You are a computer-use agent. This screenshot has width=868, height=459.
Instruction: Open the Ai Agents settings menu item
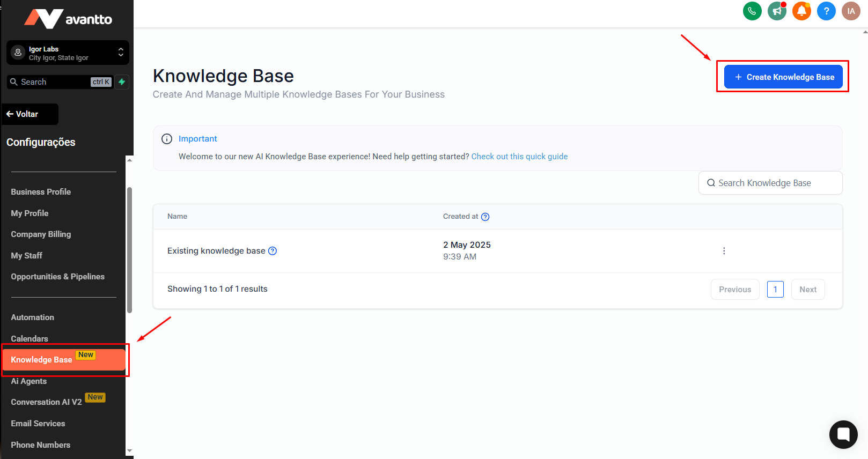pos(29,381)
